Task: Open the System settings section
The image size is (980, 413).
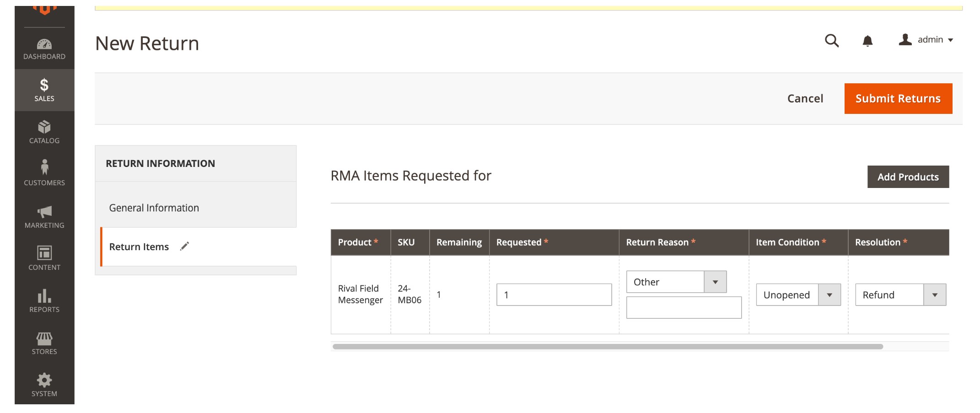Action: (x=44, y=384)
